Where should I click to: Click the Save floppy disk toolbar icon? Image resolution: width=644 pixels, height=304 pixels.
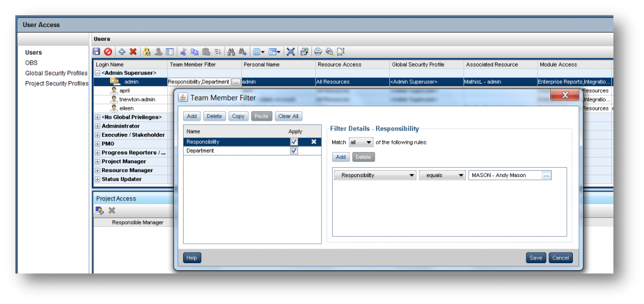(97, 52)
